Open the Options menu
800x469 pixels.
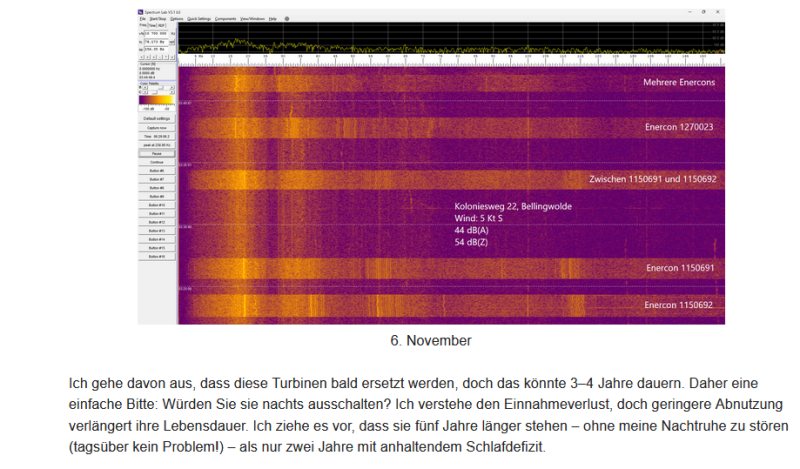(x=177, y=19)
